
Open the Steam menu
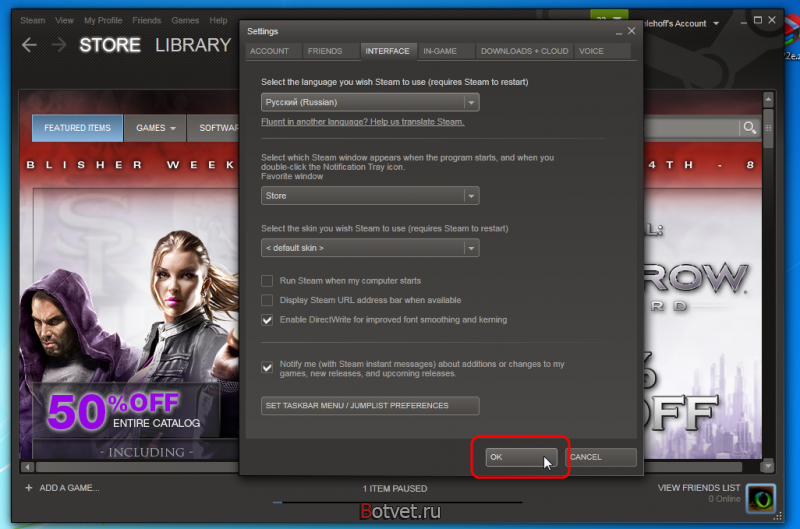[x=33, y=20]
